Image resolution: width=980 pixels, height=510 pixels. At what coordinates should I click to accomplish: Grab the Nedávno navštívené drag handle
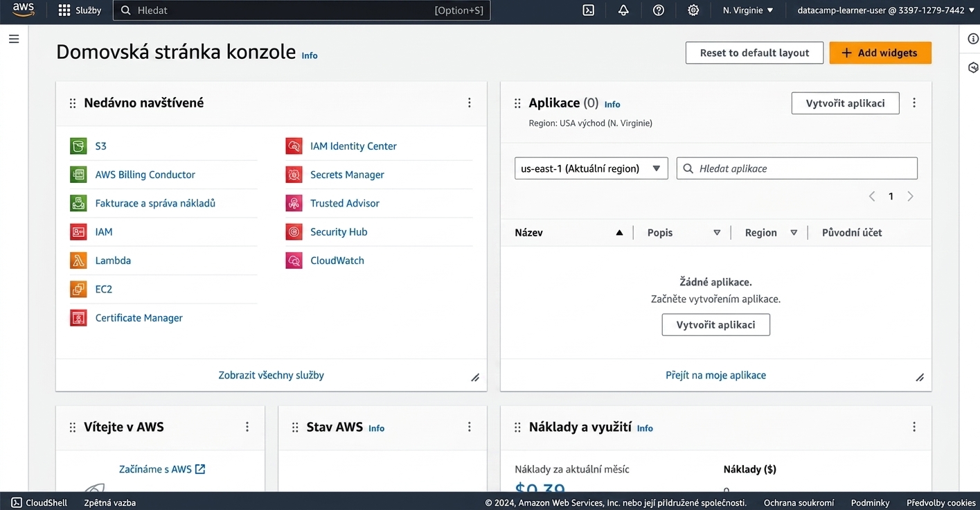pyautogui.click(x=72, y=103)
